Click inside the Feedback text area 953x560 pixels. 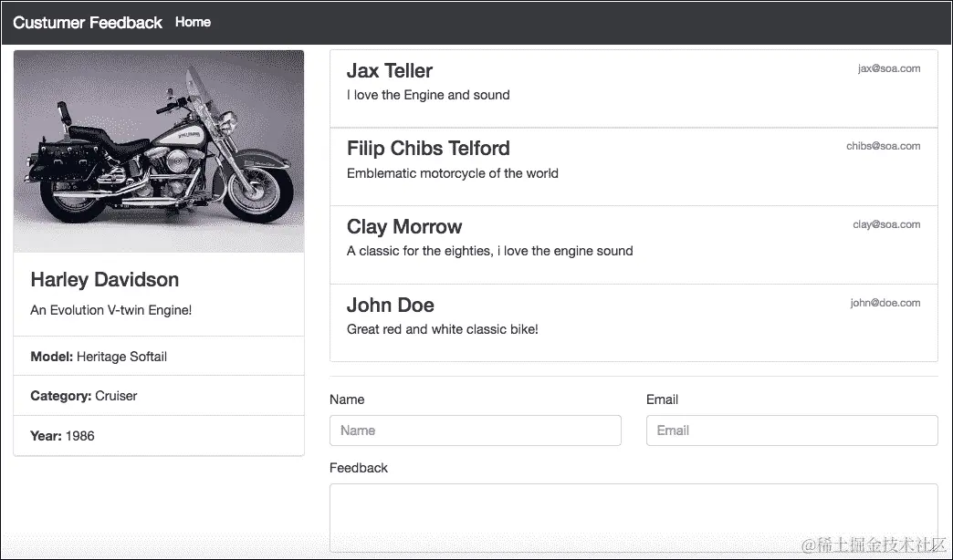pos(634,517)
